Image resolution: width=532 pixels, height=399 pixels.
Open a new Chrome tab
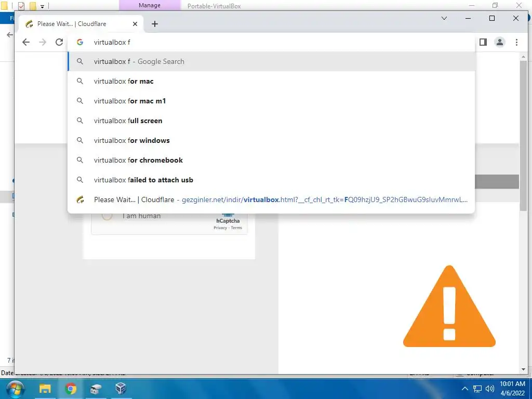pos(155,24)
